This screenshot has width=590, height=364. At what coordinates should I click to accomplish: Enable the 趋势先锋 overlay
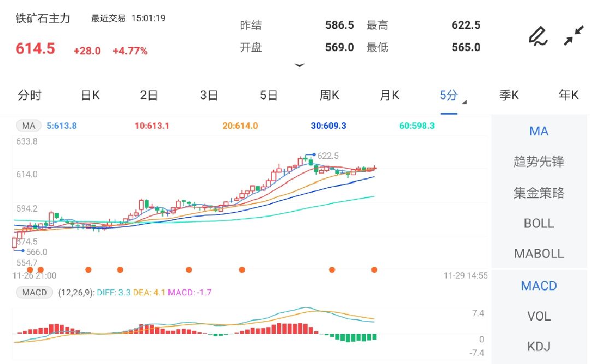[539, 162]
